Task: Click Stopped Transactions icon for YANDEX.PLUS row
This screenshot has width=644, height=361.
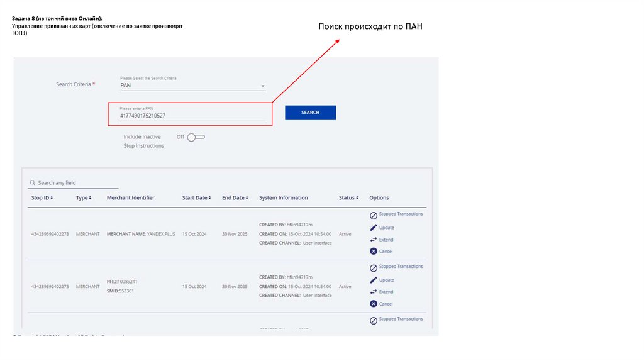Action: coord(374,216)
